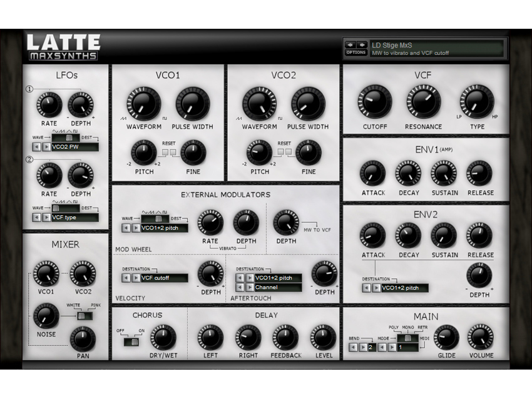This screenshot has height=399, width=532.
Task: Toggle the White/Pink noise switch
Action: click(84, 316)
